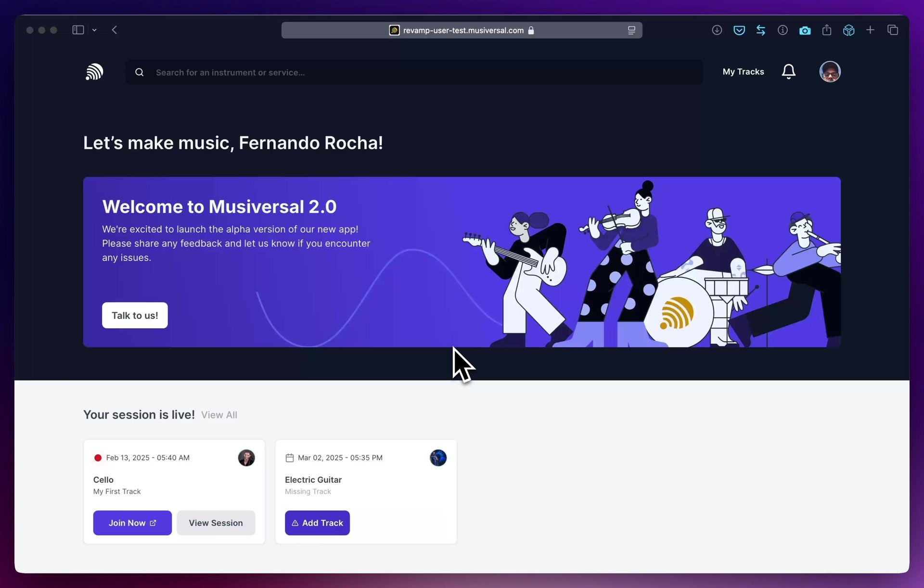This screenshot has height=588, width=924.
Task: Open the browser tab overview
Action: coord(893,30)
